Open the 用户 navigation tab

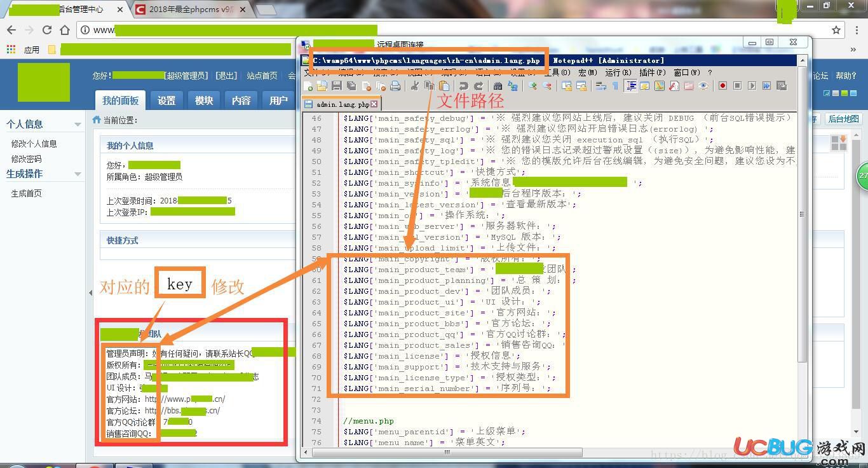tap(278, 100)
